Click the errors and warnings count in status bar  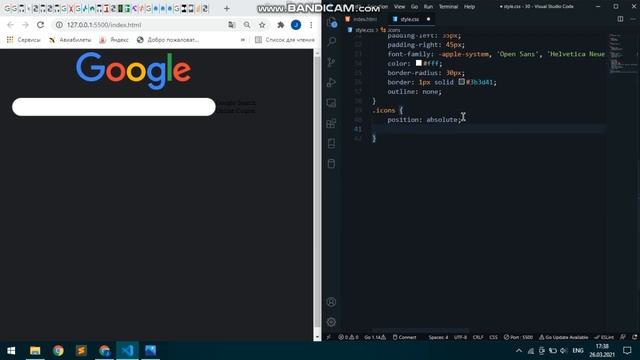coord(348,337)
